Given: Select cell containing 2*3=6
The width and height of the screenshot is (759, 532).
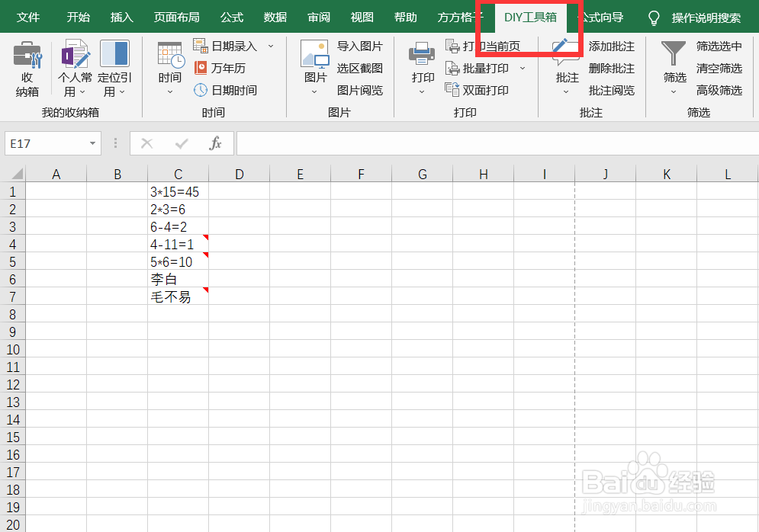Looking at the screenshot, I should click(178, 209).
